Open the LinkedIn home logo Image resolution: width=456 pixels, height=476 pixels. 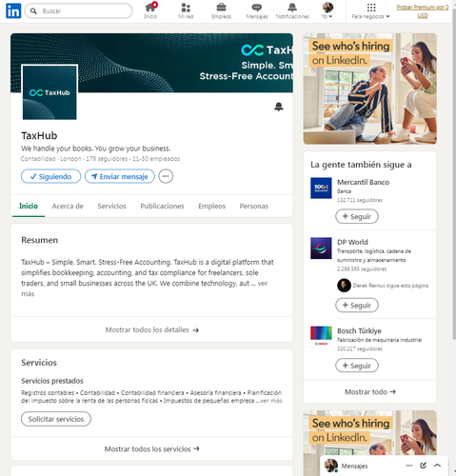[x=13, y=10]
